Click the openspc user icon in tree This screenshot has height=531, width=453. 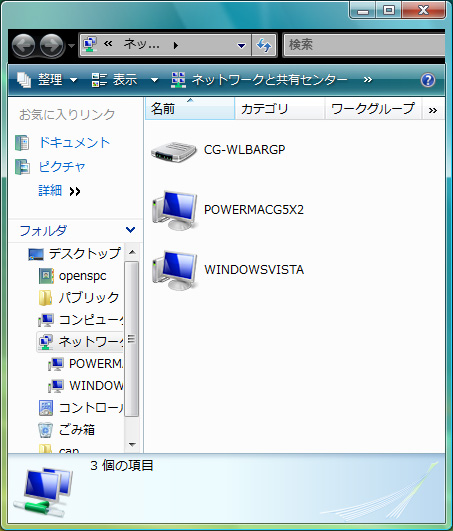pos(46,276)
